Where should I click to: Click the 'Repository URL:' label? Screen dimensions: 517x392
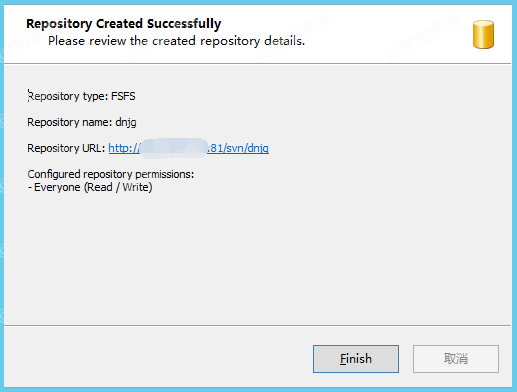pos(66,148)
